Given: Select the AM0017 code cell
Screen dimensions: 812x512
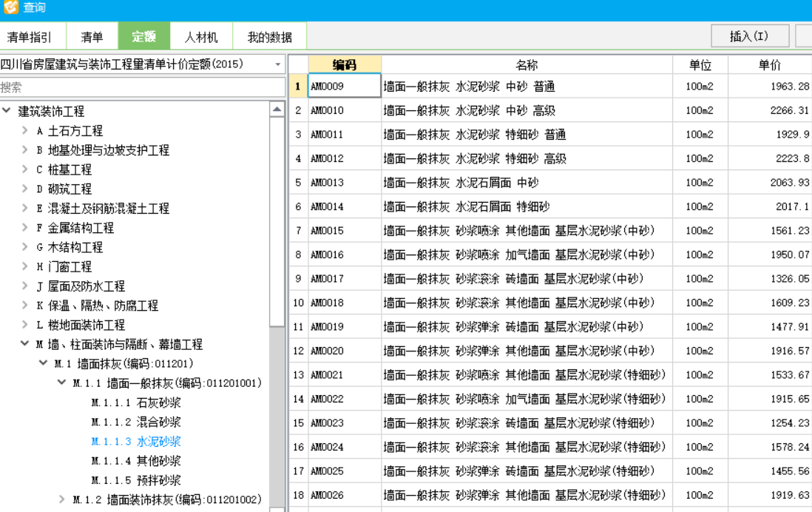Looking at the screenshot, I should tap(345, 278).
